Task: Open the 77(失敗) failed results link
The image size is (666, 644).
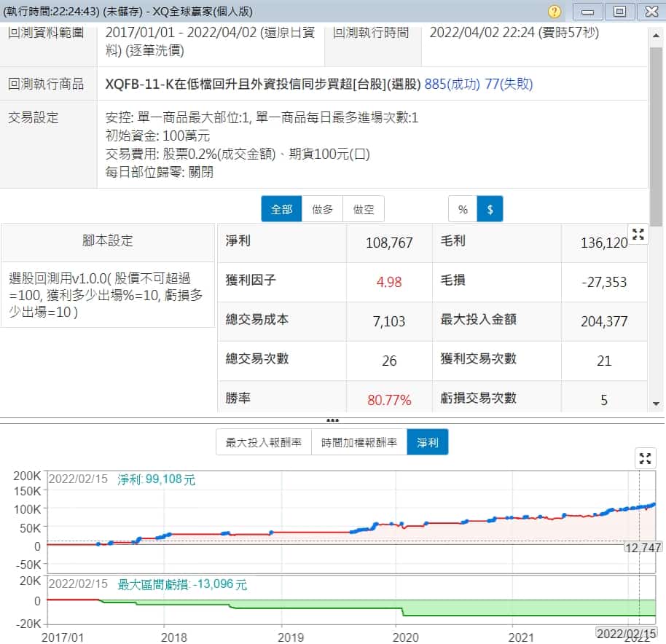Action: click(509, 84)
